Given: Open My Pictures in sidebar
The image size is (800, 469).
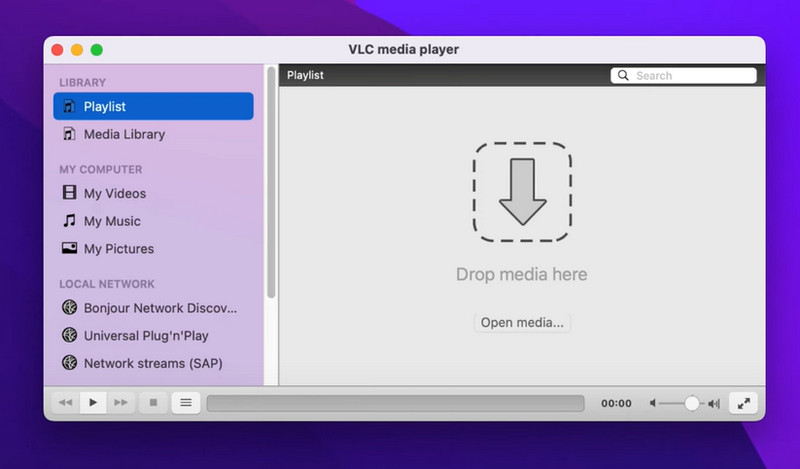Looking at the screenshot, I should 153,249.
